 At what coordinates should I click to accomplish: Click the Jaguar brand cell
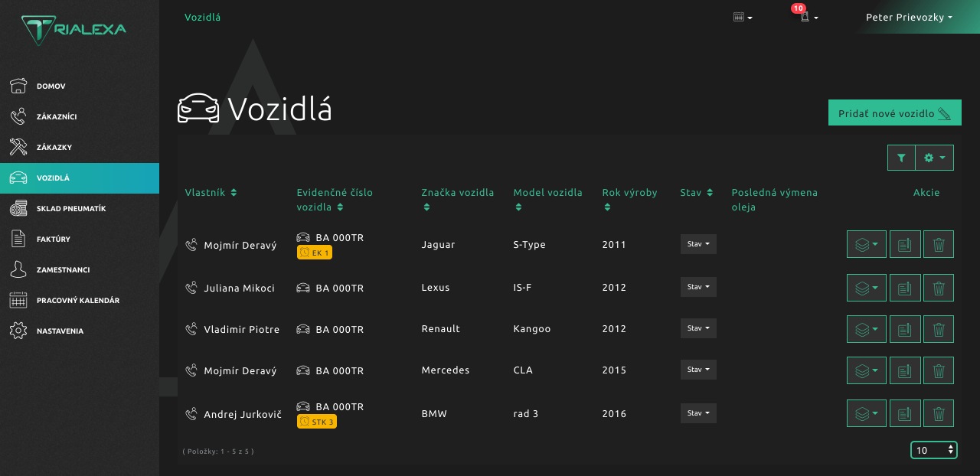(x=438, y=245)
